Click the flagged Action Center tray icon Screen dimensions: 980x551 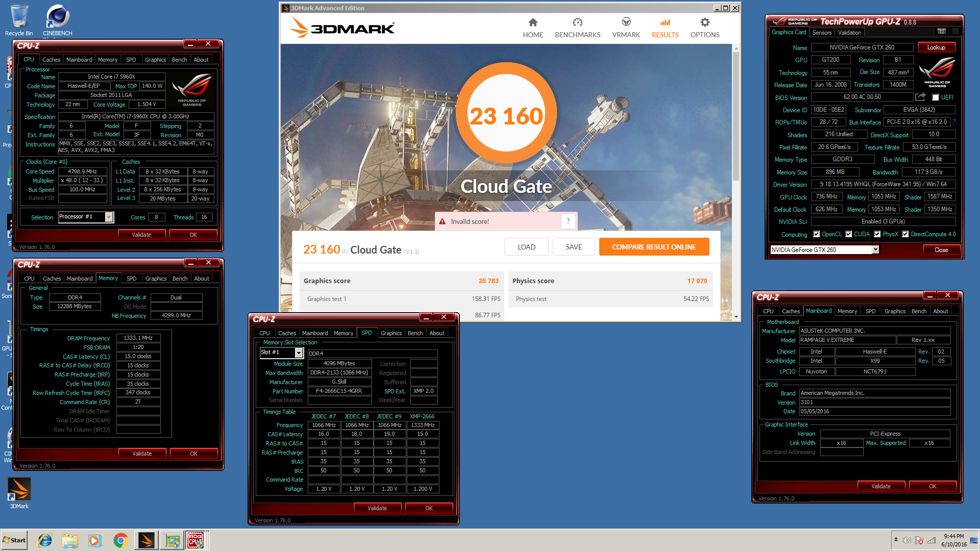tap(919, 540)
